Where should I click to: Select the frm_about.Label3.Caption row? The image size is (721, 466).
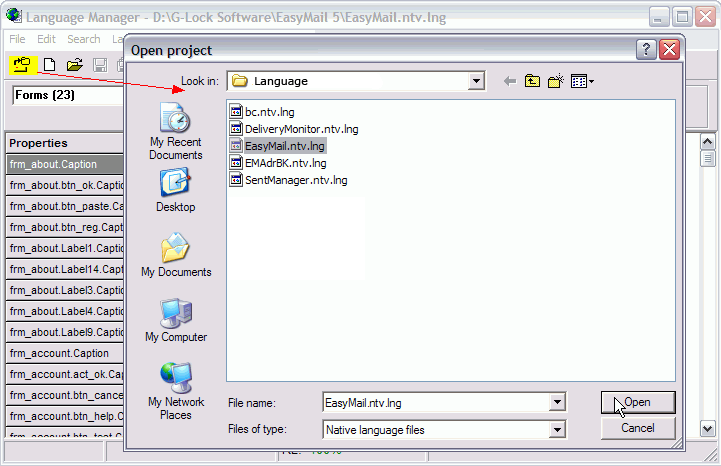coord(64,290)
